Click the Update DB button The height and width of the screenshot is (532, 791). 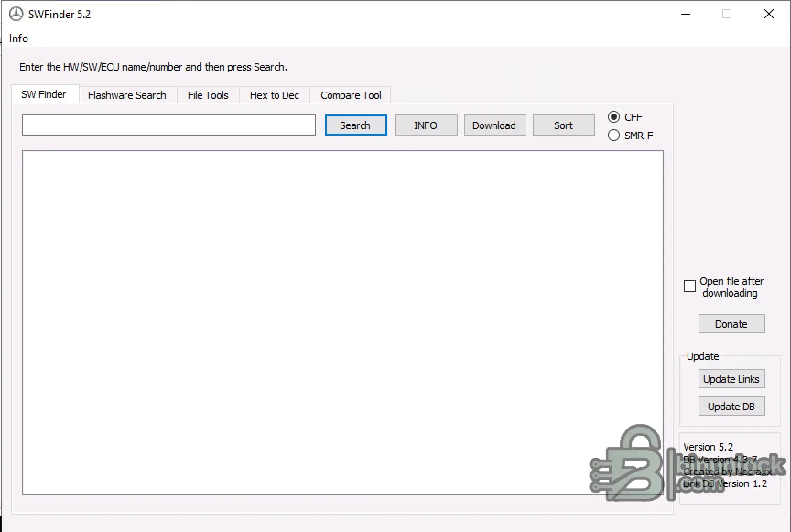[x=731, y=406]
